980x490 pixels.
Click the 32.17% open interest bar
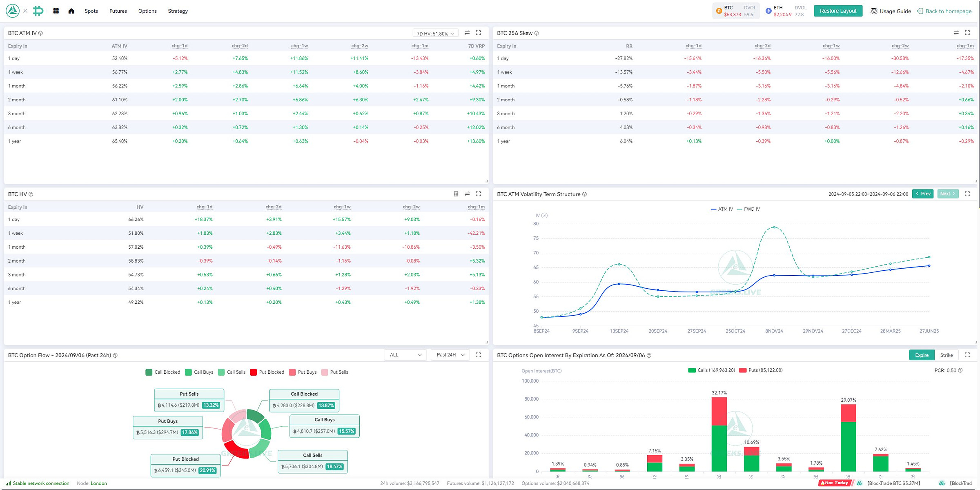[719, 434]
